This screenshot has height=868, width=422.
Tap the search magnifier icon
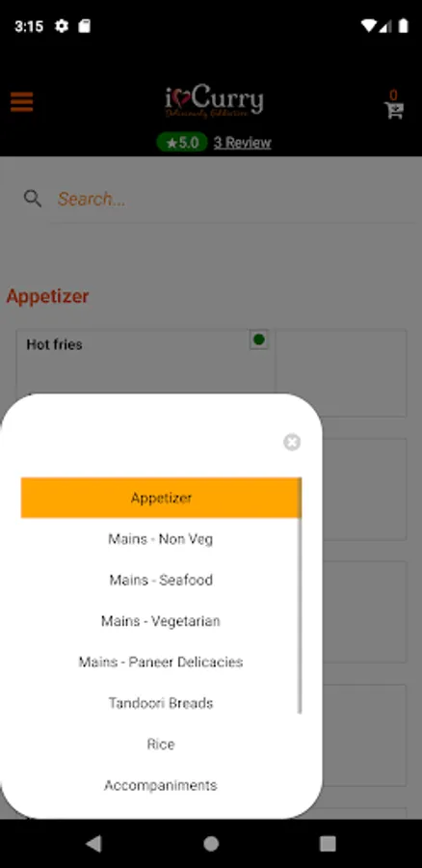33,198
